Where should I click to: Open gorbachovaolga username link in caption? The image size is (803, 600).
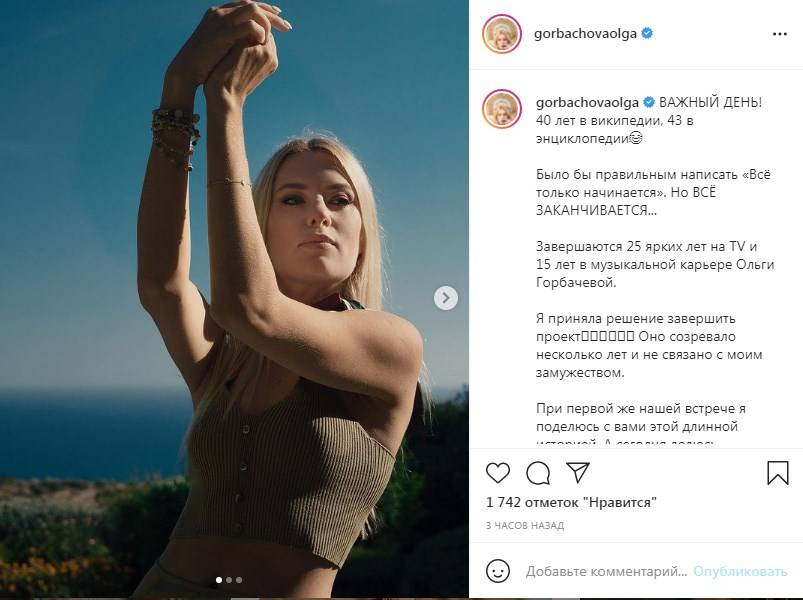[x=586, y=103]
